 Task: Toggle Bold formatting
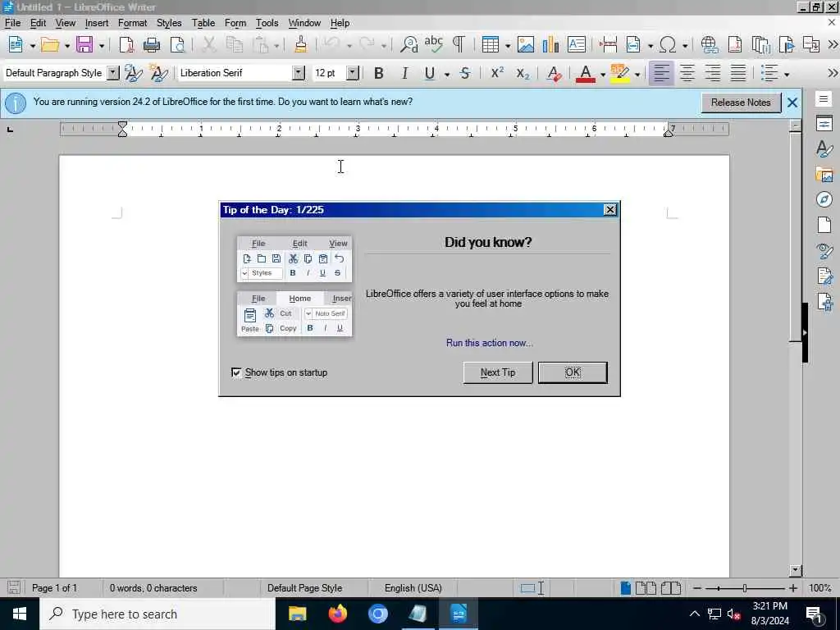[378, 73]
